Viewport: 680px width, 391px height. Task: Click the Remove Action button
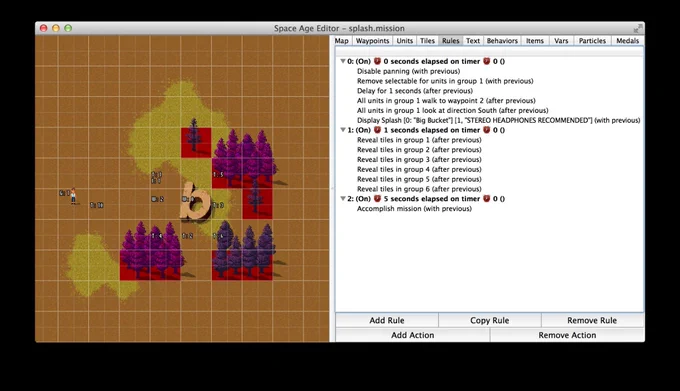(567, 335)
